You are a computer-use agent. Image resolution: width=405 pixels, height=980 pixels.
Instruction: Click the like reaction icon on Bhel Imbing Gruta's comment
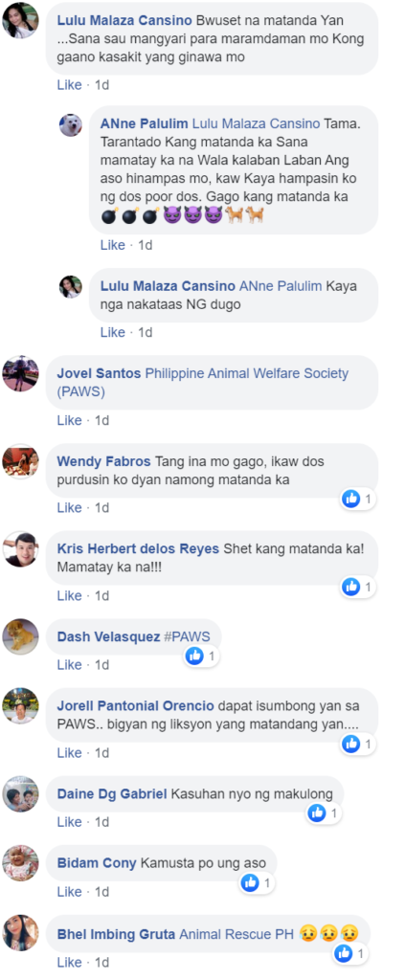[x=344, y=953]
